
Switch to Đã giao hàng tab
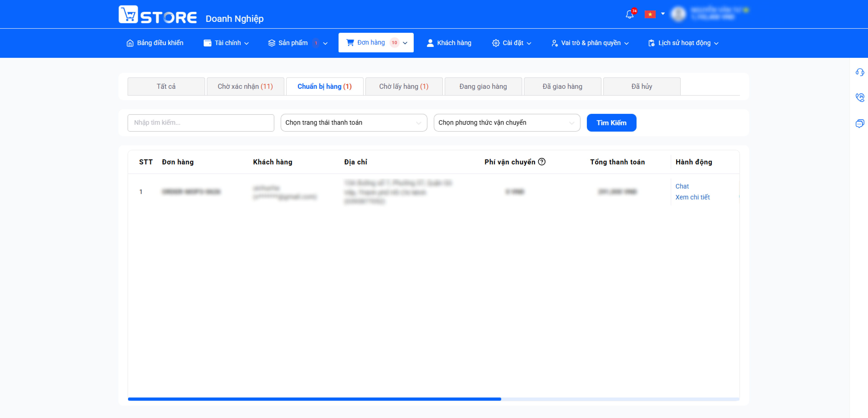tap(562, 87)
